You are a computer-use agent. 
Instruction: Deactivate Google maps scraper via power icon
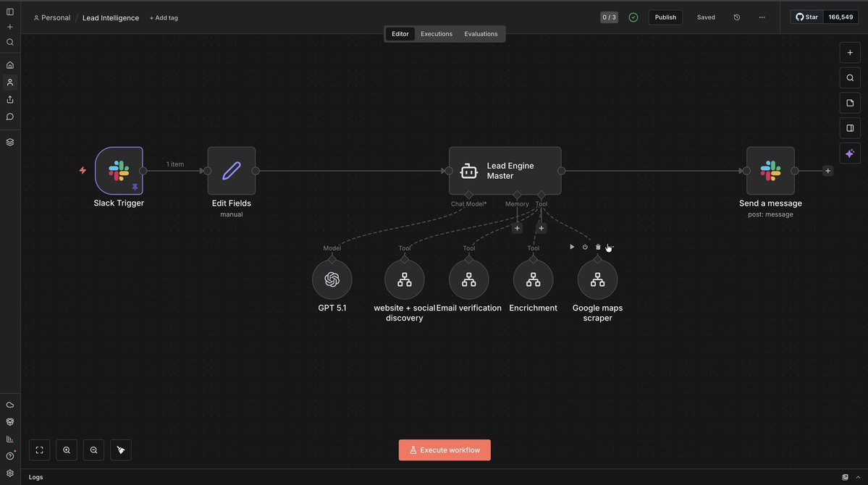585,247
